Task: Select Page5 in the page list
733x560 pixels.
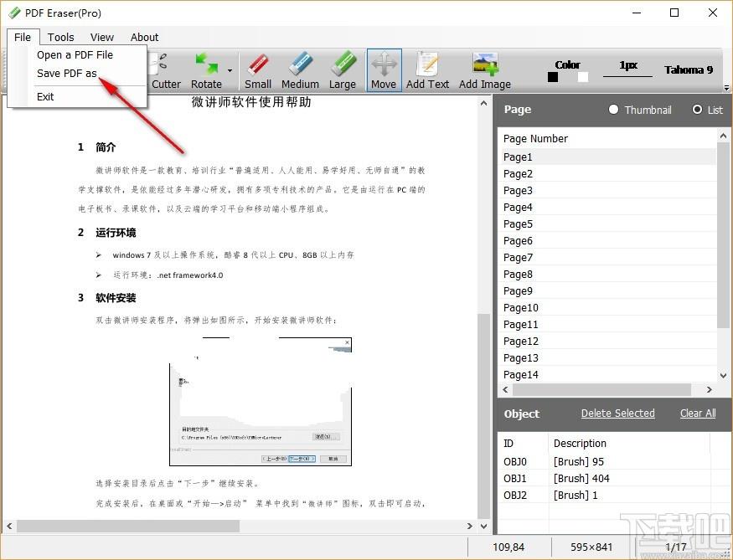Action: pyautogui.click(x=608, y=224)
